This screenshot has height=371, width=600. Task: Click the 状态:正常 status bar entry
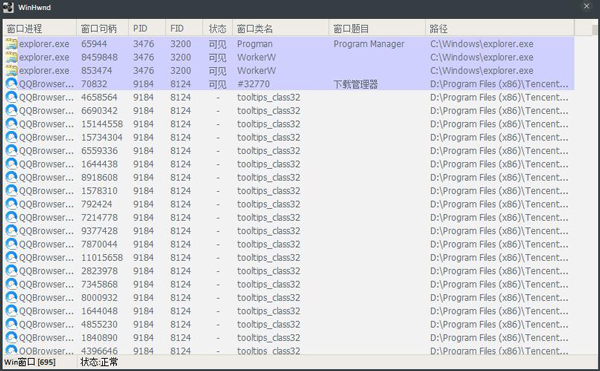(99, 362)
